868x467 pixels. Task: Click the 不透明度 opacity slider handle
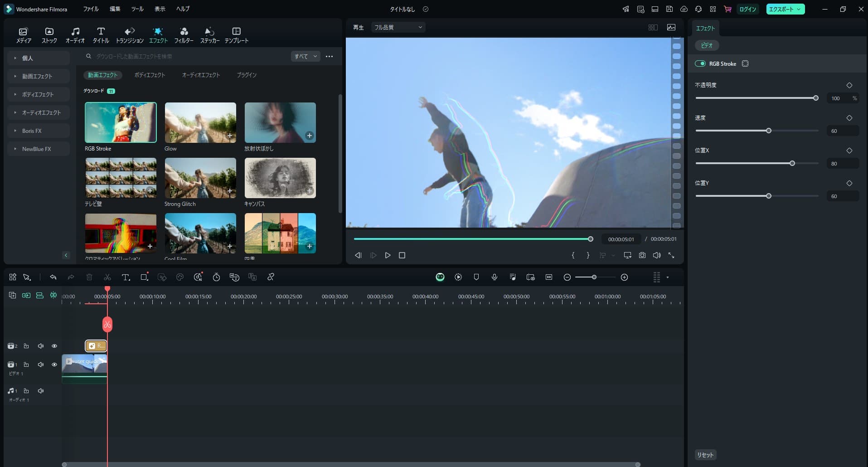point(815,97)
